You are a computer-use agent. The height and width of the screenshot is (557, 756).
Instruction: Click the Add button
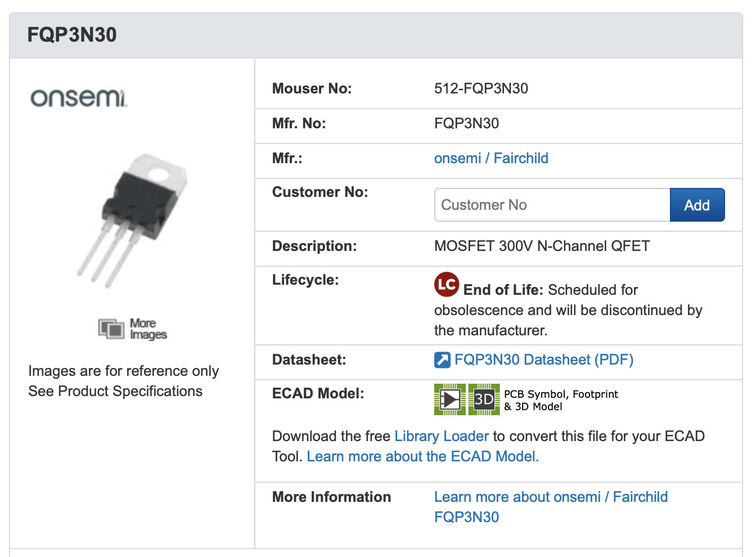[x=697, y=205]
